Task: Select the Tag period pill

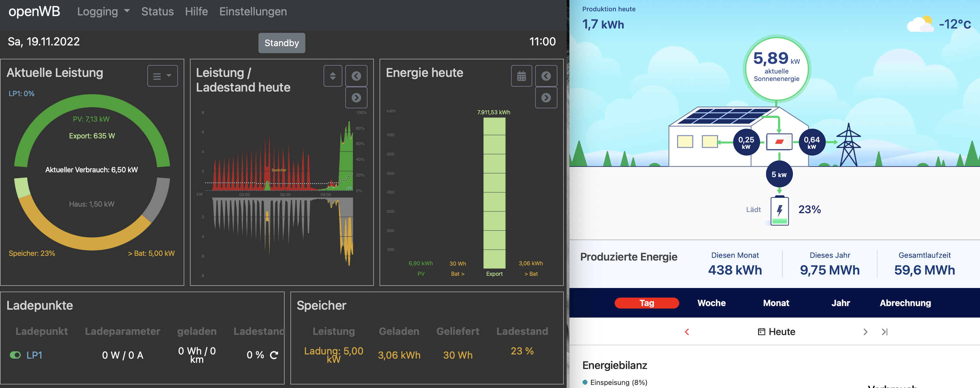Action: click(646, 303)
